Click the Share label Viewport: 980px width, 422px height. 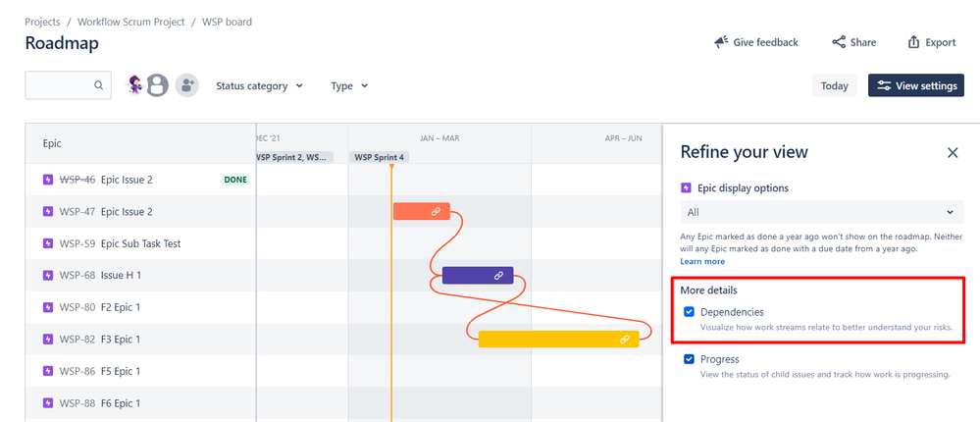863,42
